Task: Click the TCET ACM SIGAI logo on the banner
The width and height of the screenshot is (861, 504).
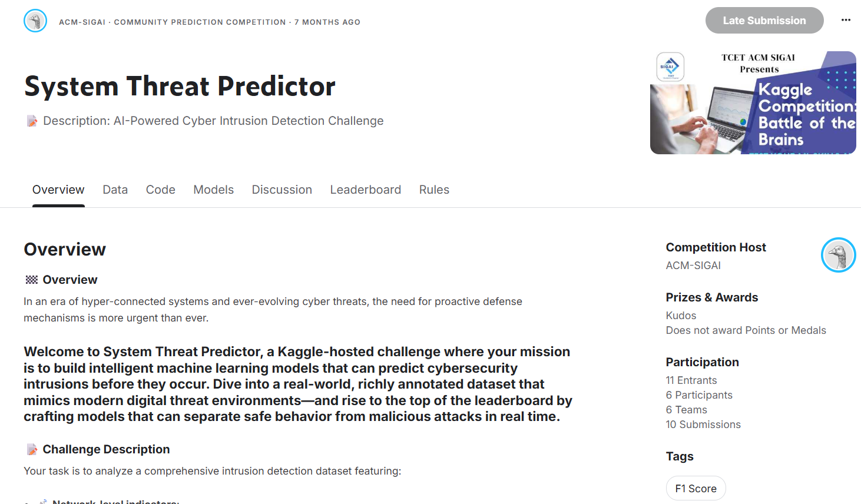Action: point(670,67)
